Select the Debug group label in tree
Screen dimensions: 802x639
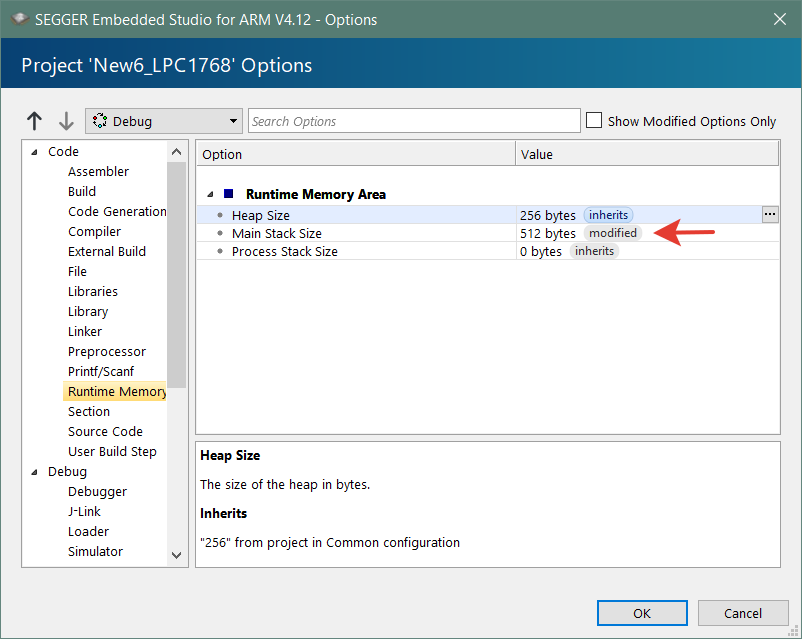[68, 472]
